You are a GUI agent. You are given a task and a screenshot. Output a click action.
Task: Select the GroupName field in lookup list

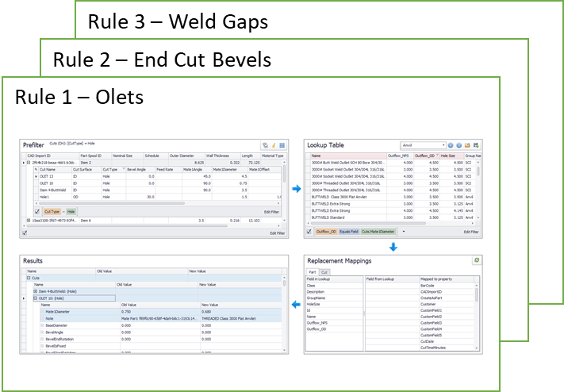tap(334, 298)
